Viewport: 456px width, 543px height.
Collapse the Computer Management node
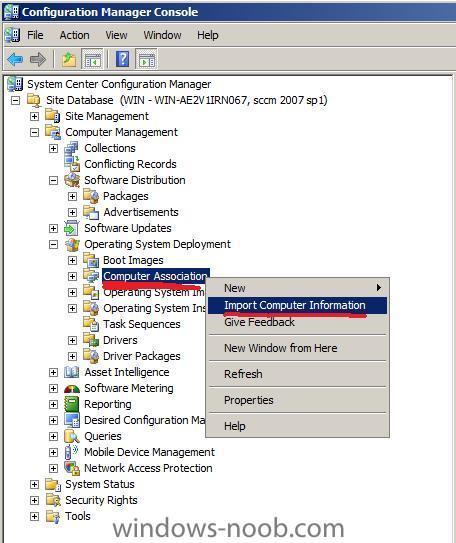point(34,132)
